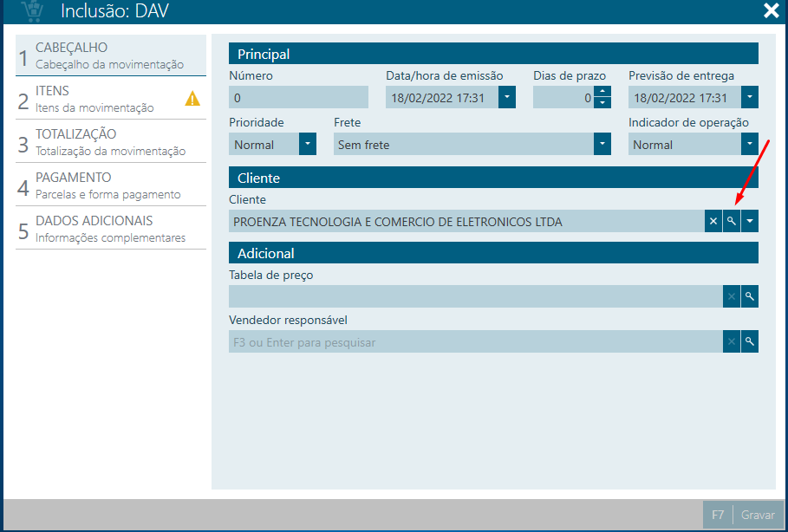The image size is (788, 532).
Task: Click the F7 Gravar button
Action: point(743,515)
